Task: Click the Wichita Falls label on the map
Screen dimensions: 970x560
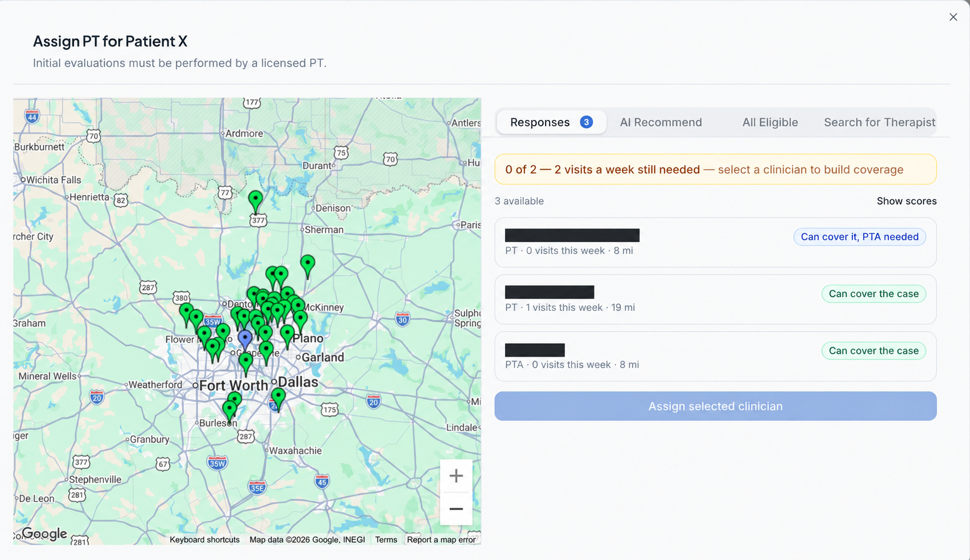Action: tap(54, 180)
